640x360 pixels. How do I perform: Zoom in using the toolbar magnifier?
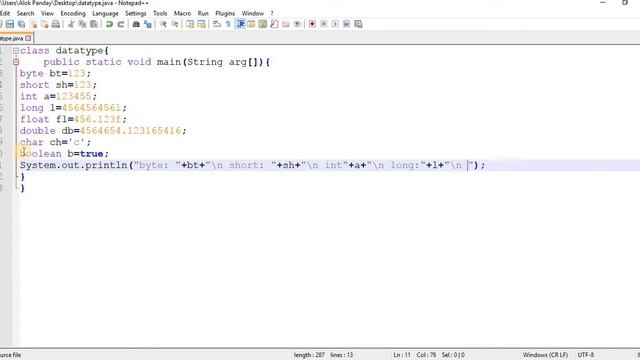tap(163, 24)
